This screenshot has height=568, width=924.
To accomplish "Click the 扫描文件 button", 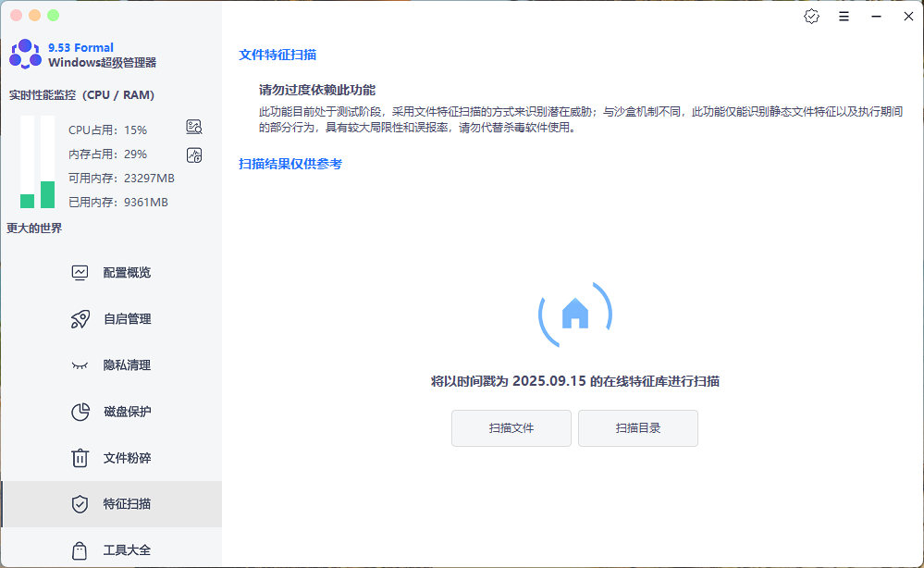I will [511, 428].
